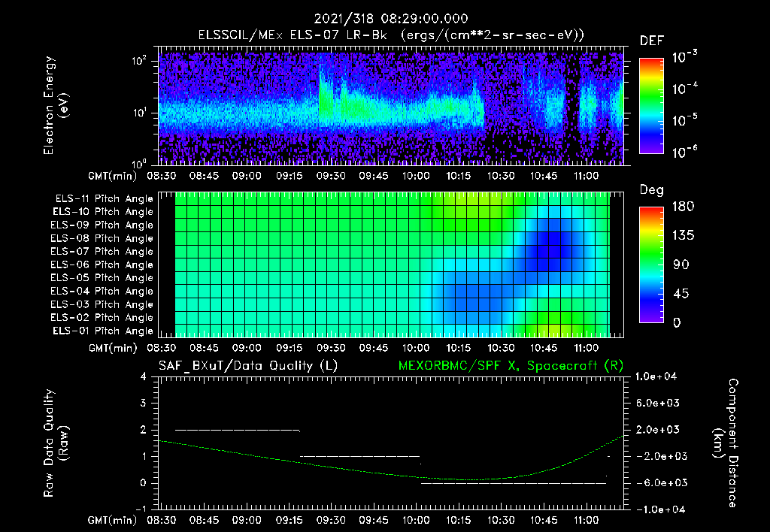Click the 10:15 tick under the pitch angle panel

[x=458, y=349]
